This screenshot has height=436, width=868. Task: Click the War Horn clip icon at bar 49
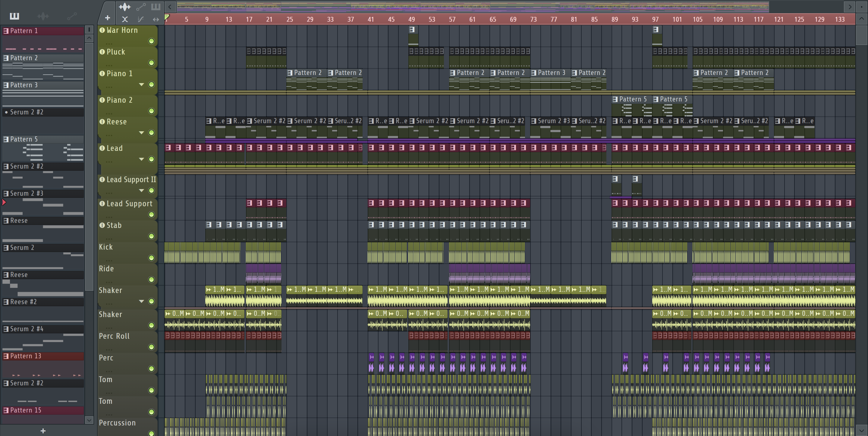[412, 29]
